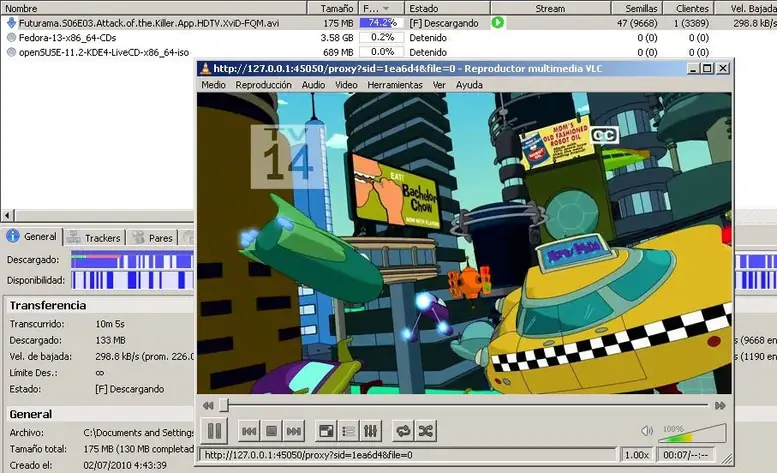The height and width of the screenshot is (473, 777).
Task: Click the blue download arrow icon of Futurama torrent
Action: coord(11,23)
